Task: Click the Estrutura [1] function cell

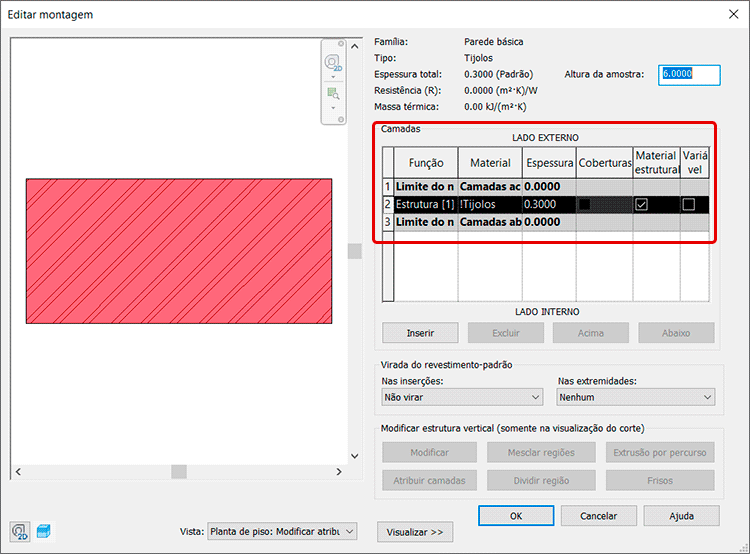Action: 426,205
